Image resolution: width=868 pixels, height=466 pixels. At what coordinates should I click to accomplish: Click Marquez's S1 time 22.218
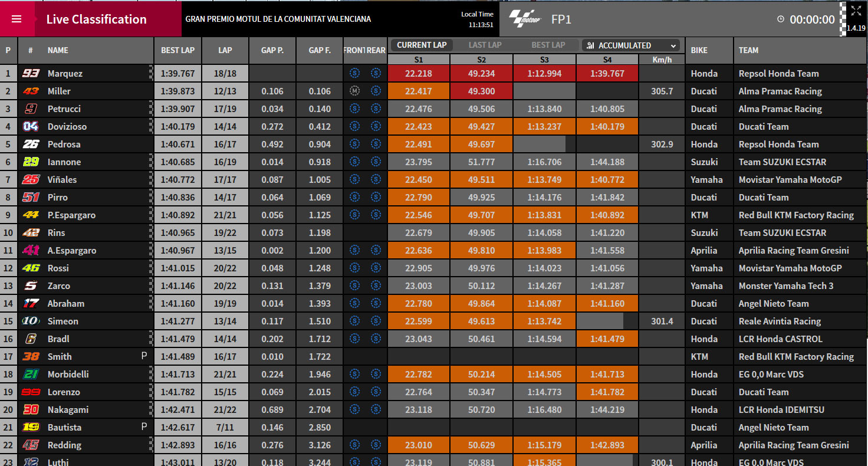coord(419,73)
